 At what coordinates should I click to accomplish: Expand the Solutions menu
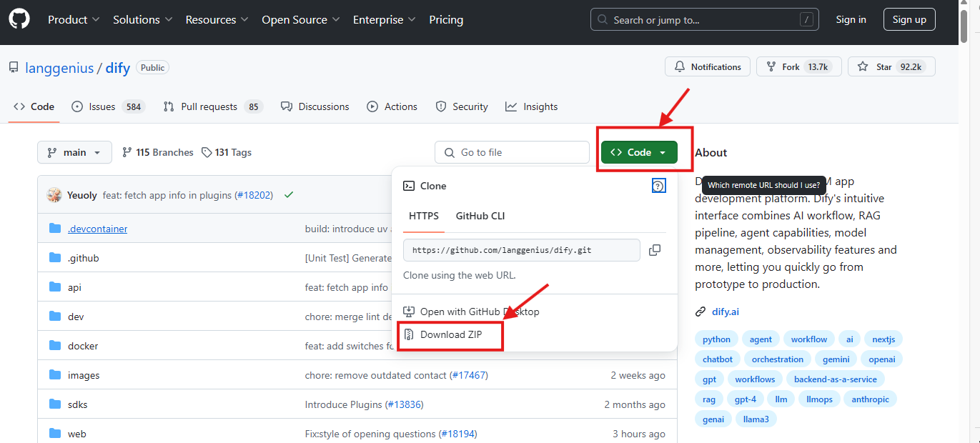(x=142, y=20)
